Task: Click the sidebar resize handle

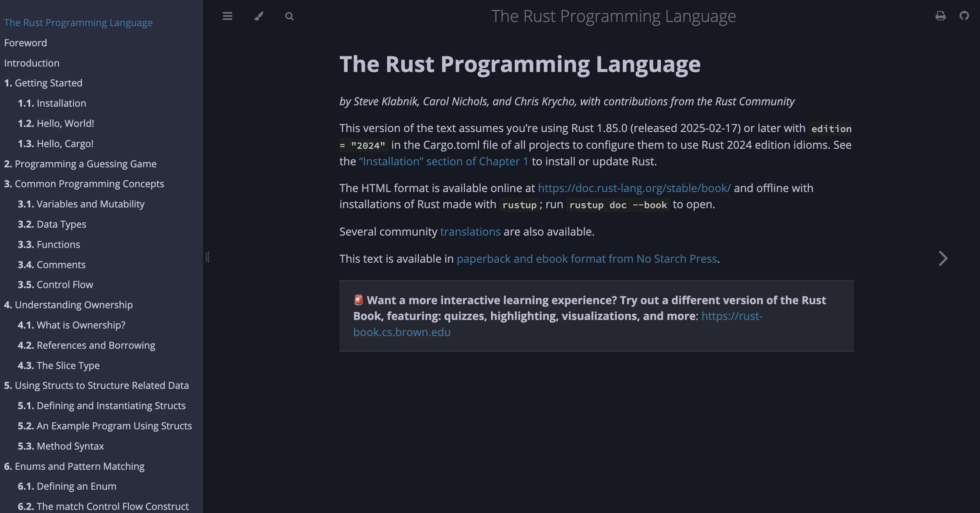Action: 207,257
